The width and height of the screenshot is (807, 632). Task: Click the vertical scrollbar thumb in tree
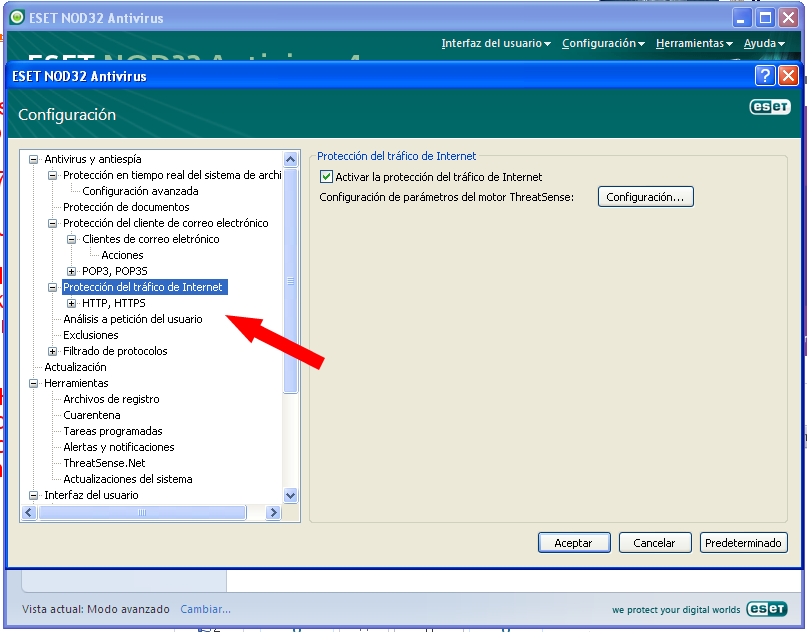[290, 280]
